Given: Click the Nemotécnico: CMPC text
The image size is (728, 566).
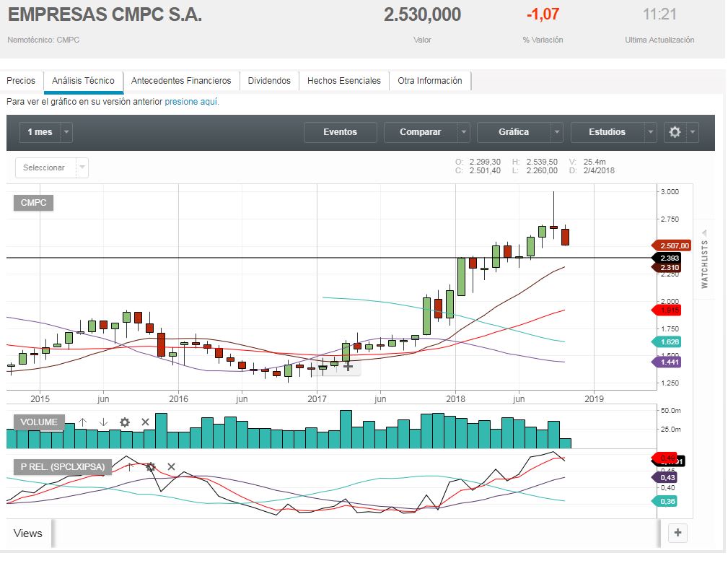Looking at the screenshot, I should coord(43,40).
